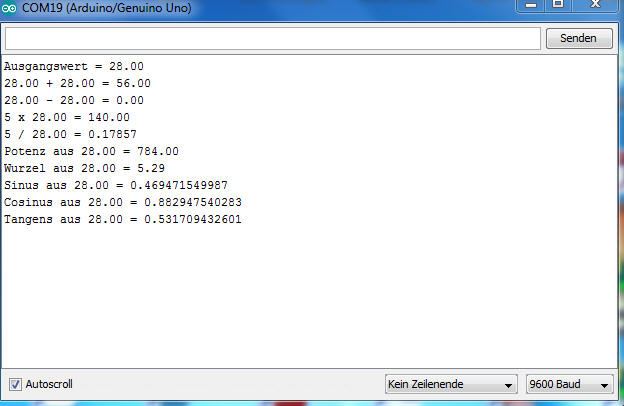Click the Sinus aus 28.00 result line
The height and width of the screenshot is (406, 624).
(x=115, y=185)
